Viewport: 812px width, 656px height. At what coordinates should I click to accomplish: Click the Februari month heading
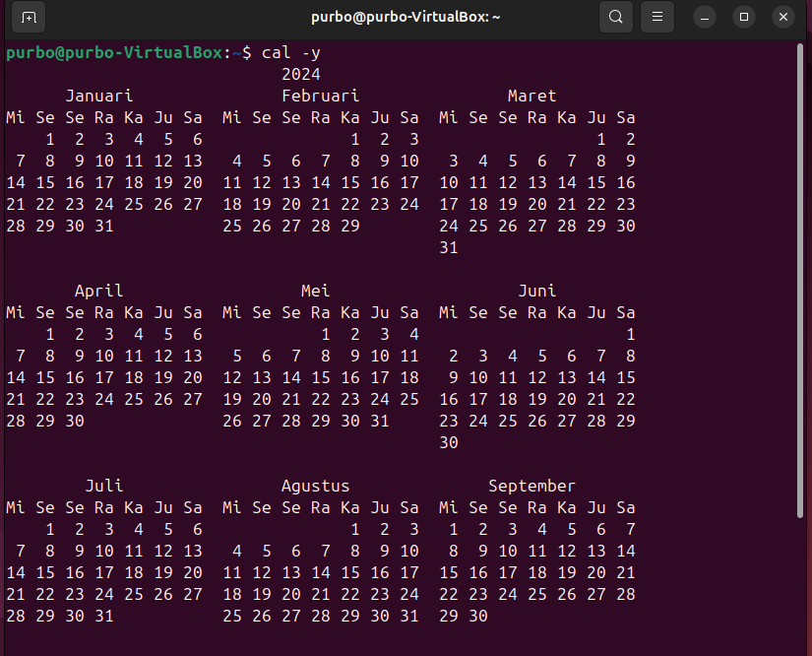click(x=321, y=96)
